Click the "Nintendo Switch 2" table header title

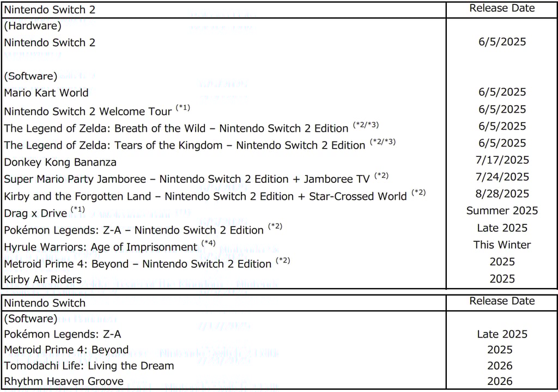(50, 10)
